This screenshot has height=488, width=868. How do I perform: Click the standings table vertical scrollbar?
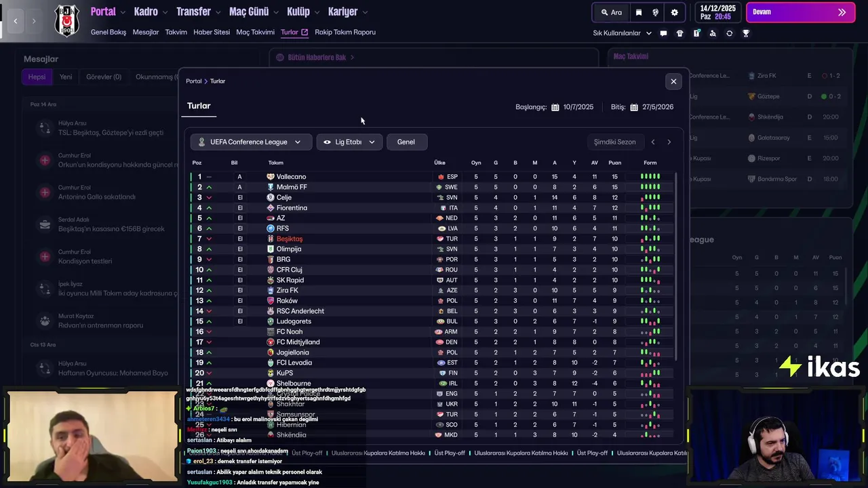[x=677, y=266]
